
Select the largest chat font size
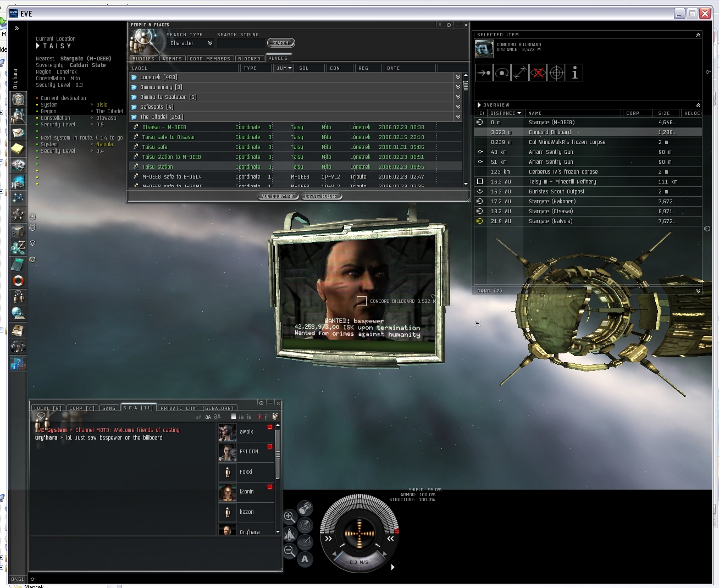pyautogui.click(x=217, y=417)
